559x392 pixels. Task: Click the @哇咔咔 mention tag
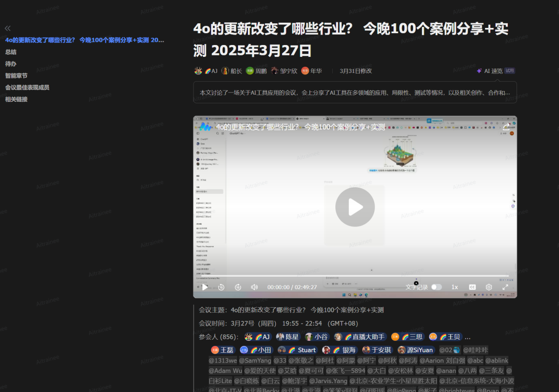(476, 350)
